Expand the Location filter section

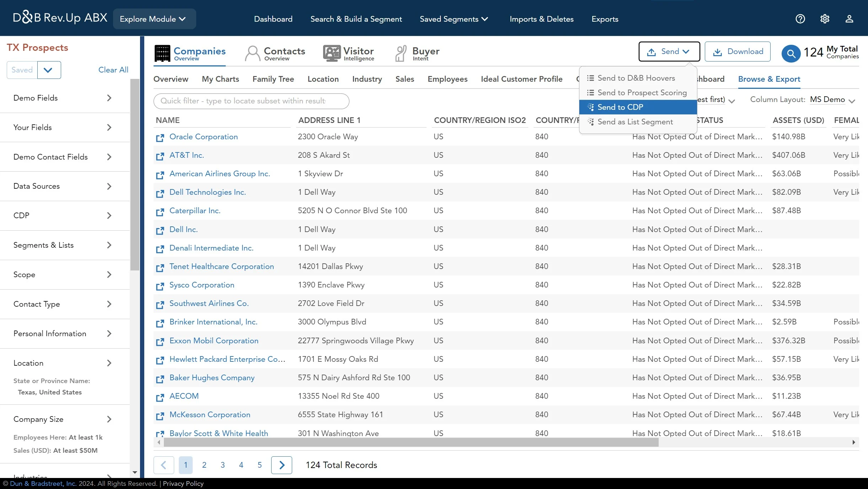coord(65,363)
